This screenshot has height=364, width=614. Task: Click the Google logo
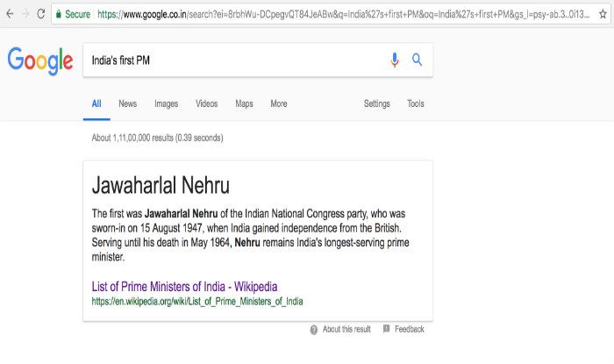point(39,61)
